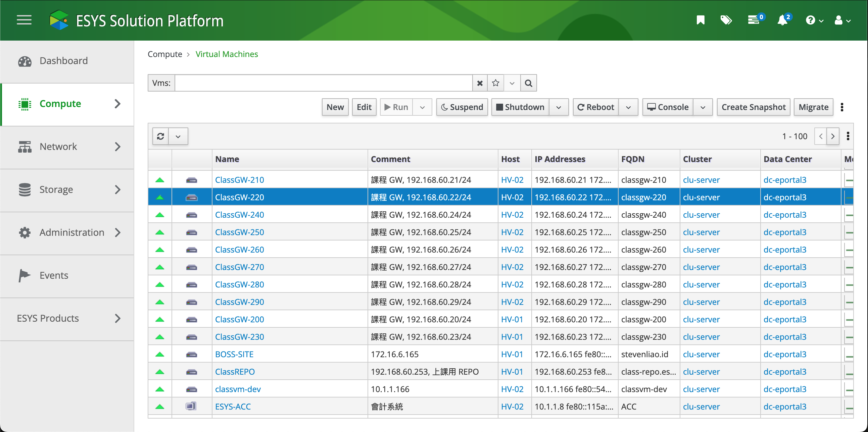Click the Compute breadcrumb link
The height and width of the screenshot is (432, 868).
[x=165, y=54]
